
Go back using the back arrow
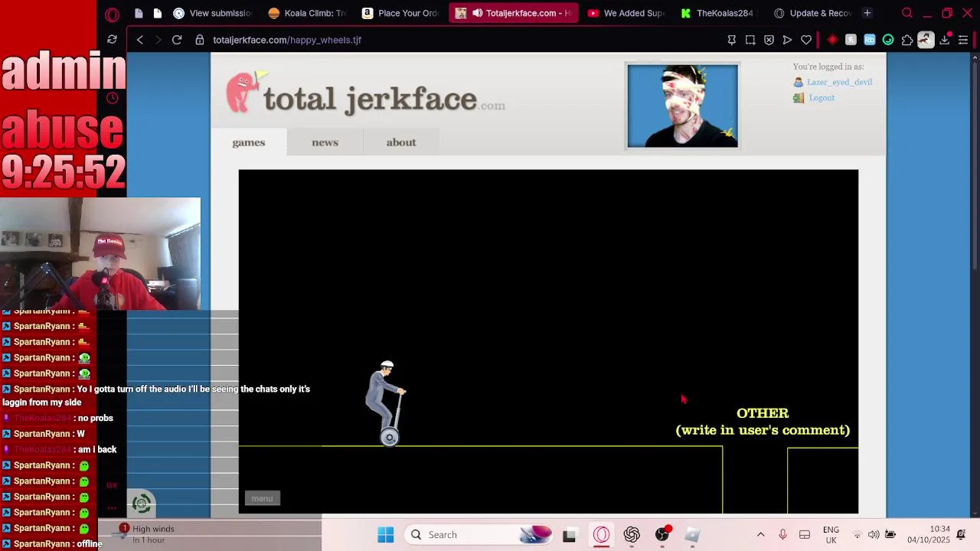click(139, 40)
